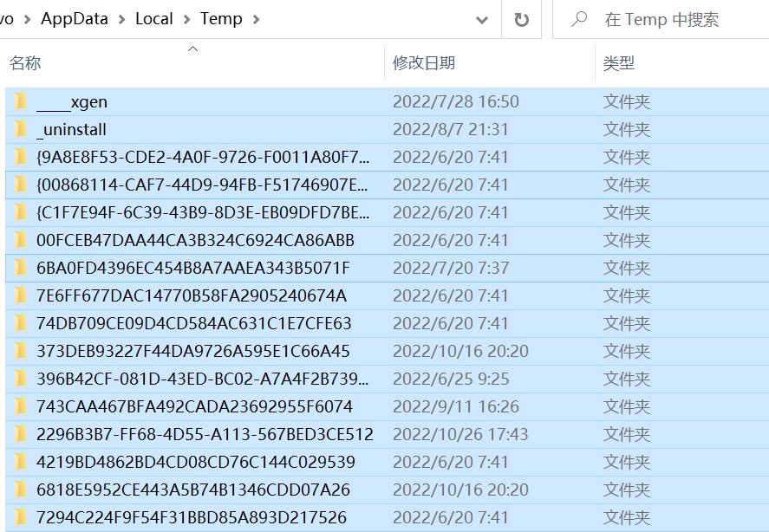Click inside the Temp search box
769x532 pixels.
pyautogui.click(x=659, y=18)
